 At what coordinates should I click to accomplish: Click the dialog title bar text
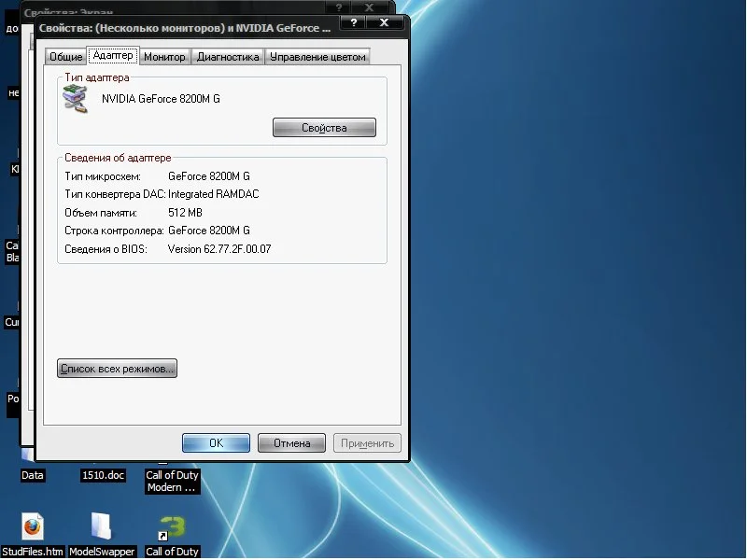pyautogui.click(x=185, y=28)
